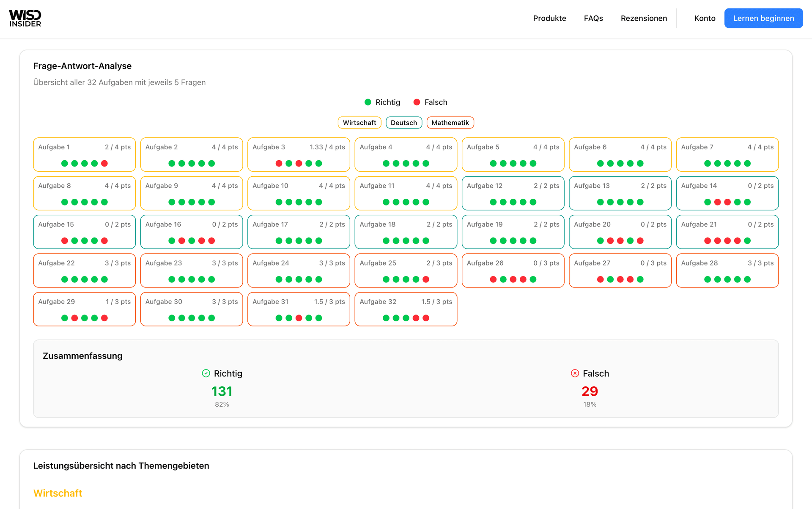Image resolution: width=812 pixels, height=509 pixels.
Task: Click the green 131 correct count
Action: tap(222, 391)
